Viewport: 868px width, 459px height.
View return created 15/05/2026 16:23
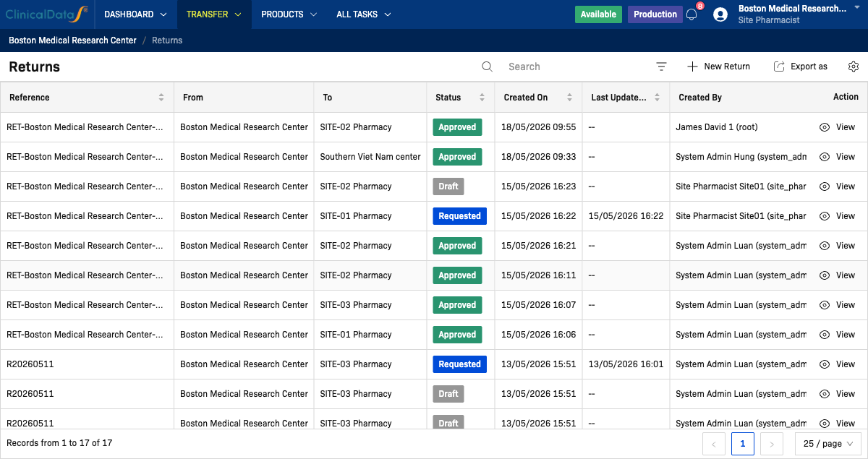pyautogui.click(x=837, y=186)
